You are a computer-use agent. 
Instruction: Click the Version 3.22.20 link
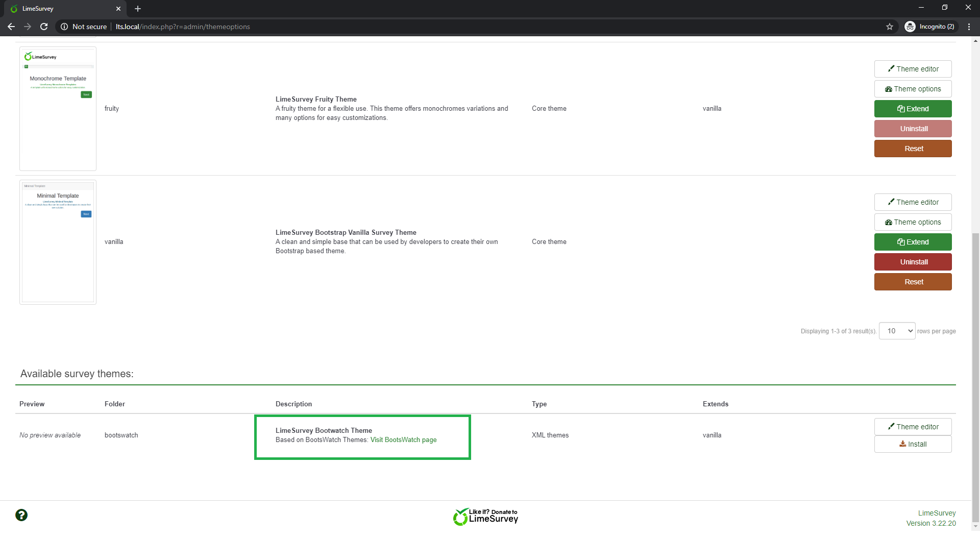(931, 524)
